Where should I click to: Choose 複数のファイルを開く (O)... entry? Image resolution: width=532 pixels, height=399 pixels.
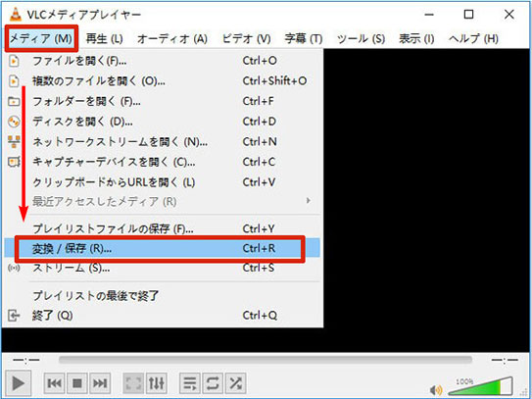163,80
